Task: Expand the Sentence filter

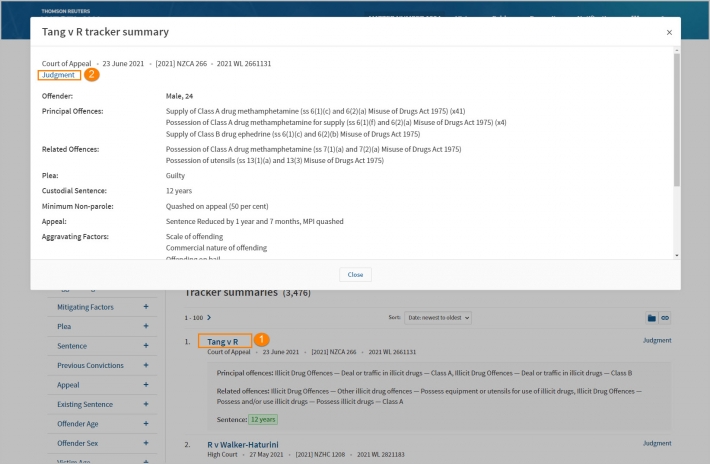Action: (x=146, y=346)
